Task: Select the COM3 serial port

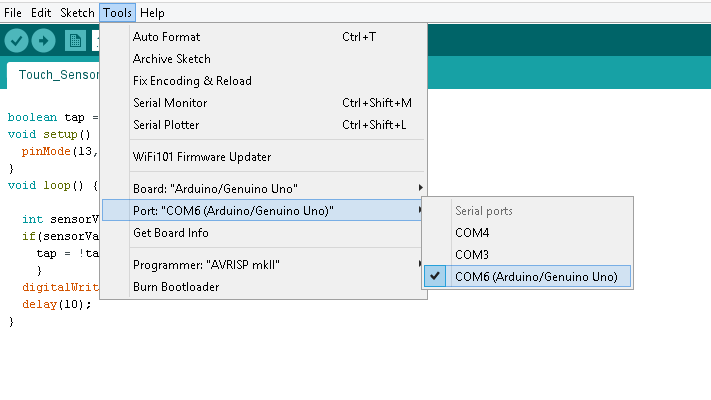Action: coord(527,254)
